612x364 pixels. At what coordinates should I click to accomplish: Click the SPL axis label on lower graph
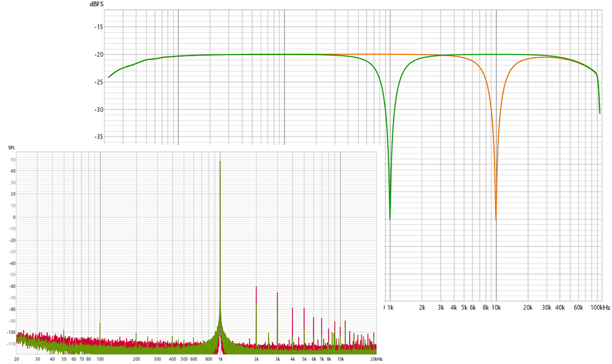(12, 148)
